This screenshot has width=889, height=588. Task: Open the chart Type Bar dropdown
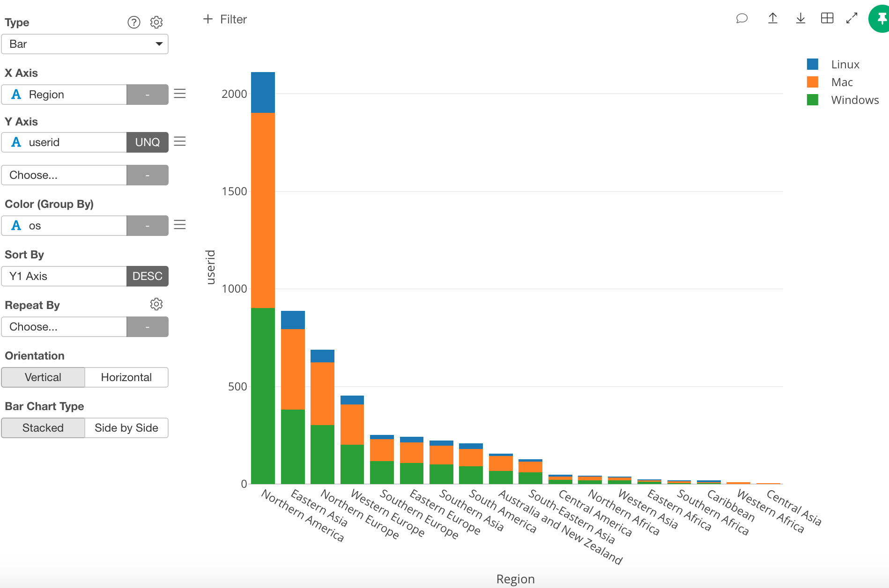(x=85, y=44)
